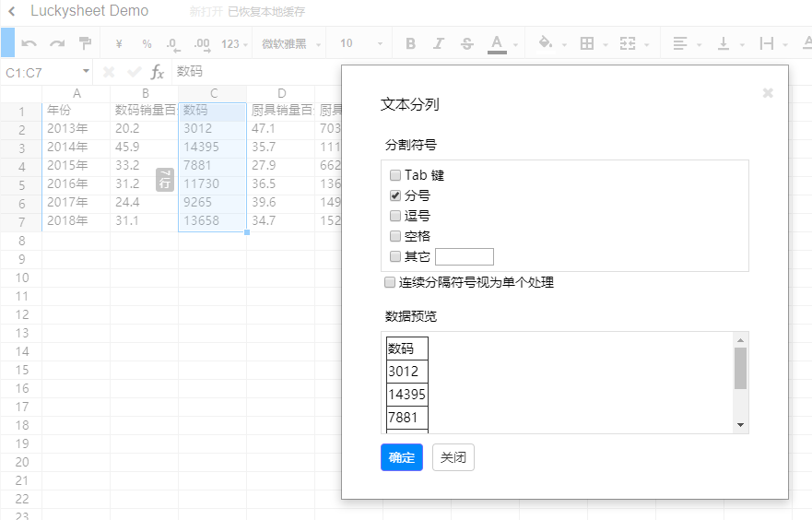Cancel the formula input with the X icon

coord(109,72)
